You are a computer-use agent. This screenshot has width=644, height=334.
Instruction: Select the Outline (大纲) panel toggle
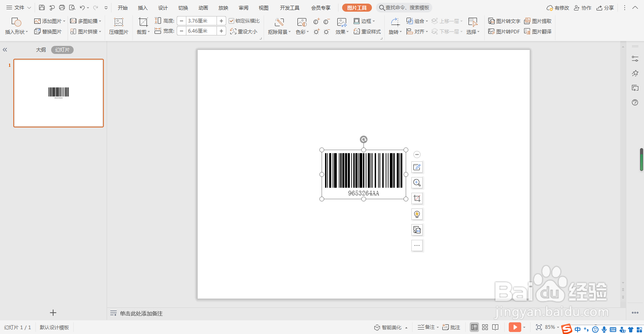[41, 50]
